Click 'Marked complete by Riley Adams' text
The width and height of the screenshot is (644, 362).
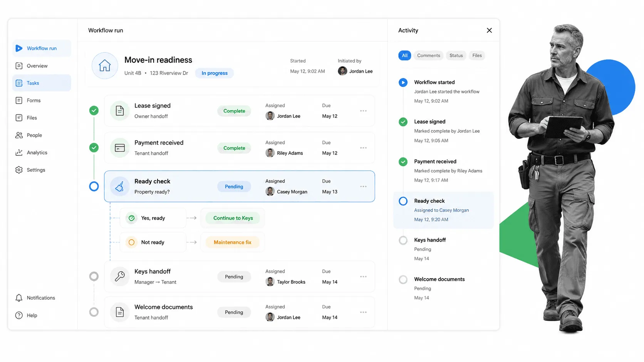click(448, 171)
